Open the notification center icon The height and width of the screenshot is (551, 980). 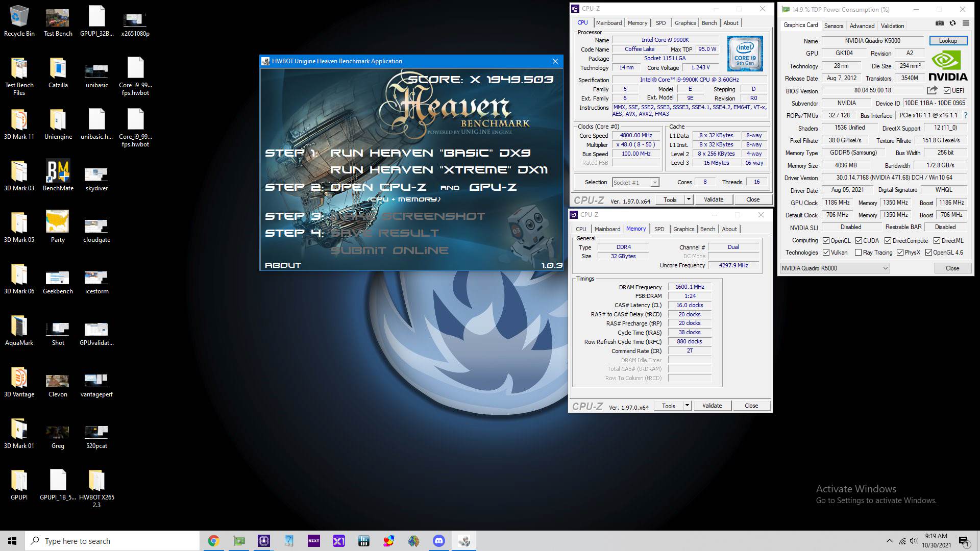964,541
